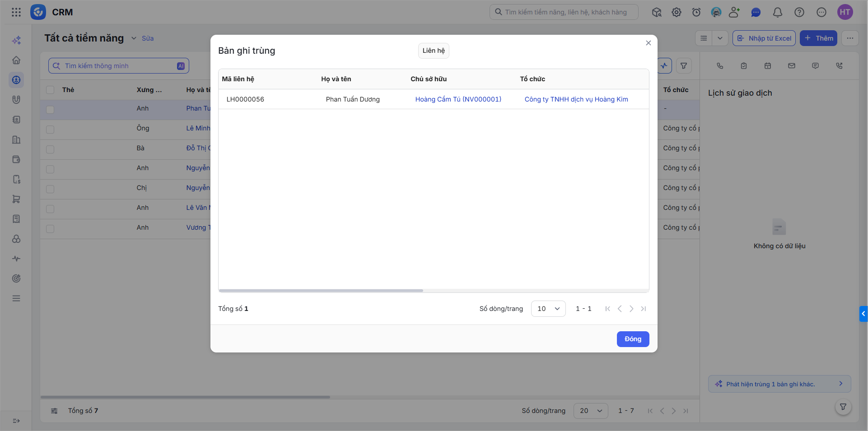Open the blue chat bubble icon
This screenshot has height=431, width=868.
(756, 12)
